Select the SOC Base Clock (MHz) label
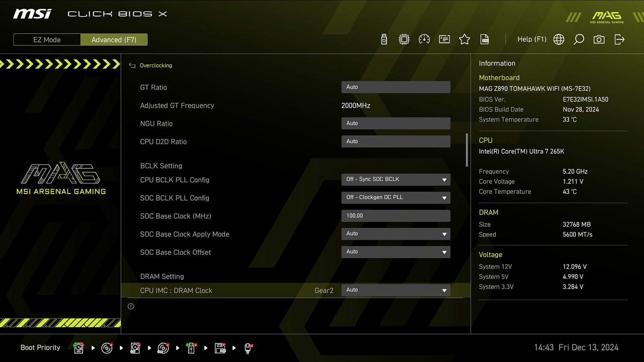The height and width of the screenshot is (362, 644). (x=175, y=216)
